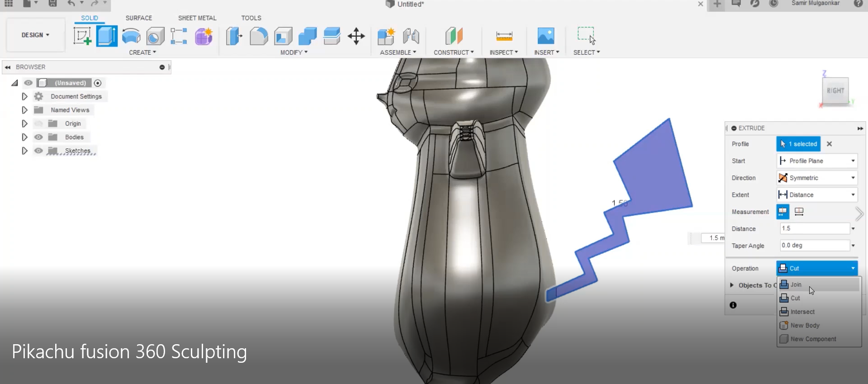Open the Help question mark icon
This screenshot has height=384, width=868.
(x=858, y=4)
